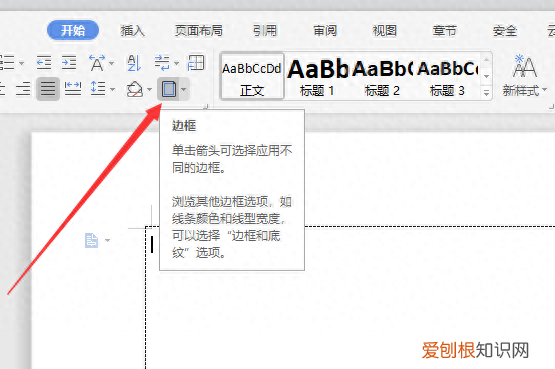
Task: Open the paragraph settings dialog launcher
Action: (206, 106)
